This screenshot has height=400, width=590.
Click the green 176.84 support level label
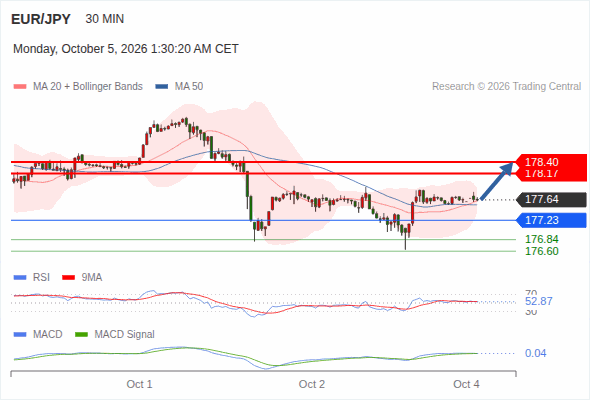tap(542, 239)
